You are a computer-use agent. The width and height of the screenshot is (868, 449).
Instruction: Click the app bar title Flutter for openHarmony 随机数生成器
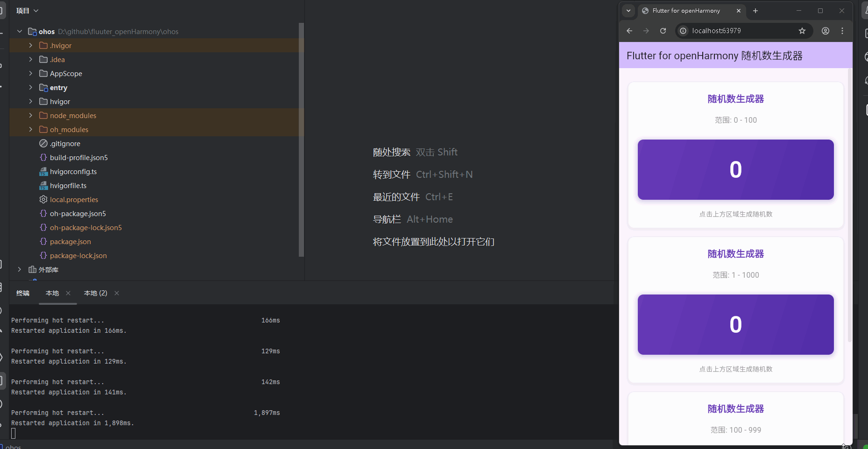(714, 56)
